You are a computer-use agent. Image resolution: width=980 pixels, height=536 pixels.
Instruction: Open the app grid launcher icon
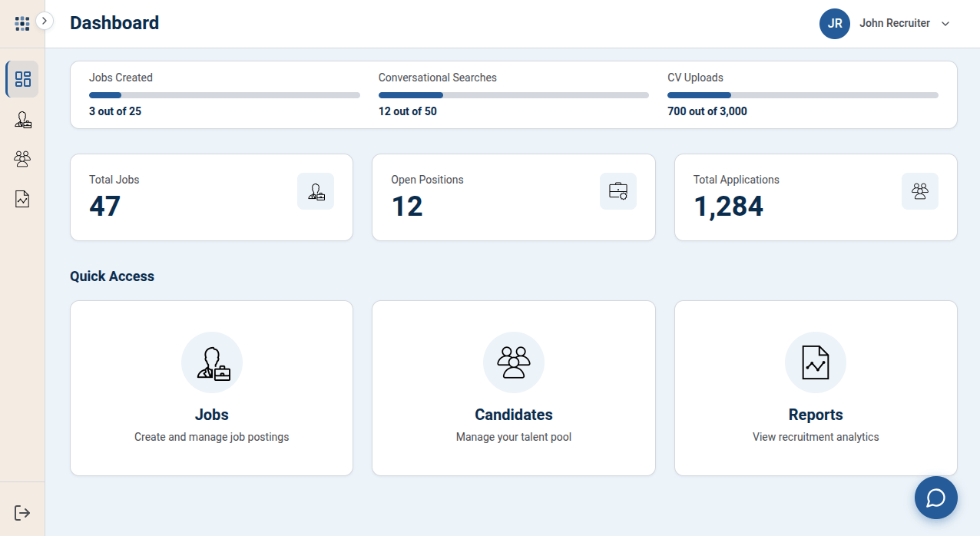pos(22,24)
